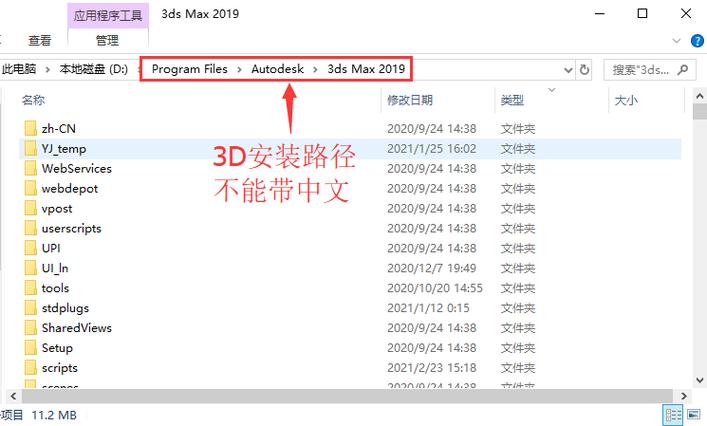Switch to large icons view layout
Image resolution: width=707 pixels, height=426 pixels.
tap(694, 414)
